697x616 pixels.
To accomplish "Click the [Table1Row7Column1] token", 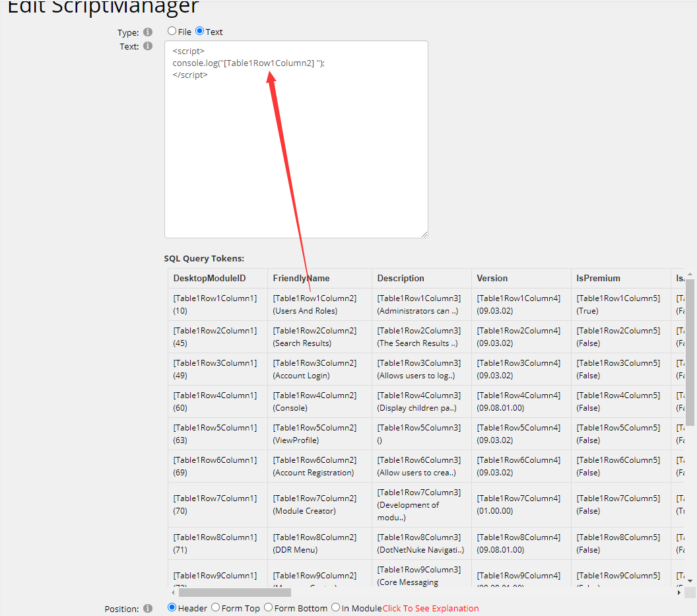I will pyautogui.click(x=215, y=498).
